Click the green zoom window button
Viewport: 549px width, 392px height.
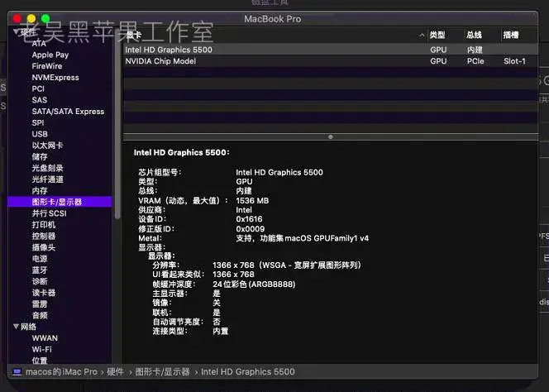pyautogui.click(x=45, y=18)
